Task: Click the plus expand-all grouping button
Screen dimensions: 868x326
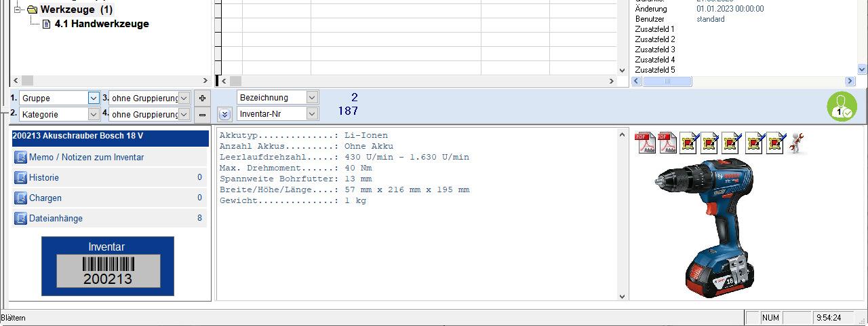Action: point(202,98)
